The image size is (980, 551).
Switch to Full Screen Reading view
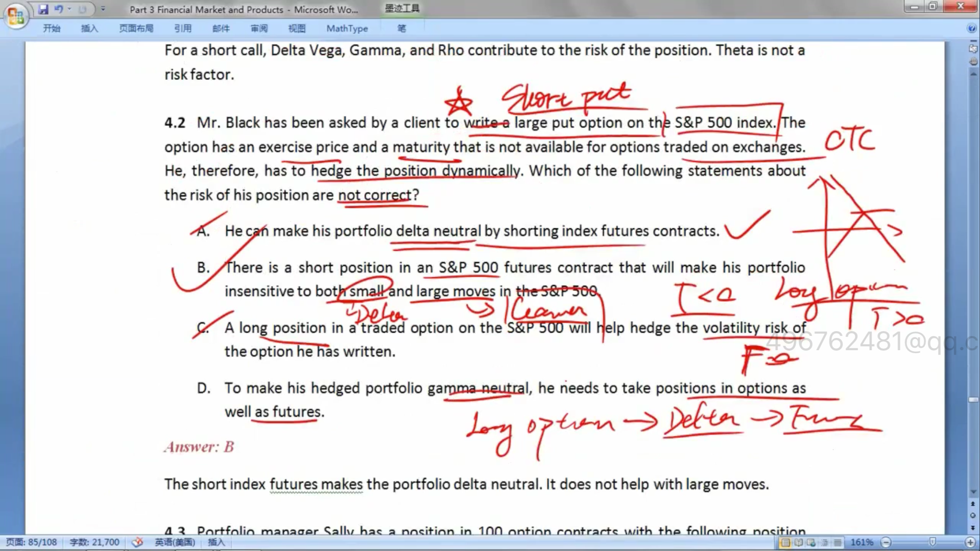click(799, 542)
